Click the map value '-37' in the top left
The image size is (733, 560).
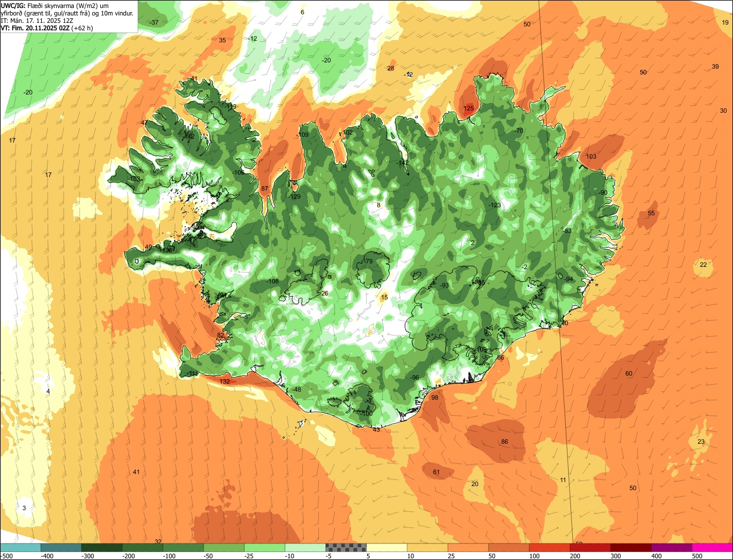[x=153, y=22]
